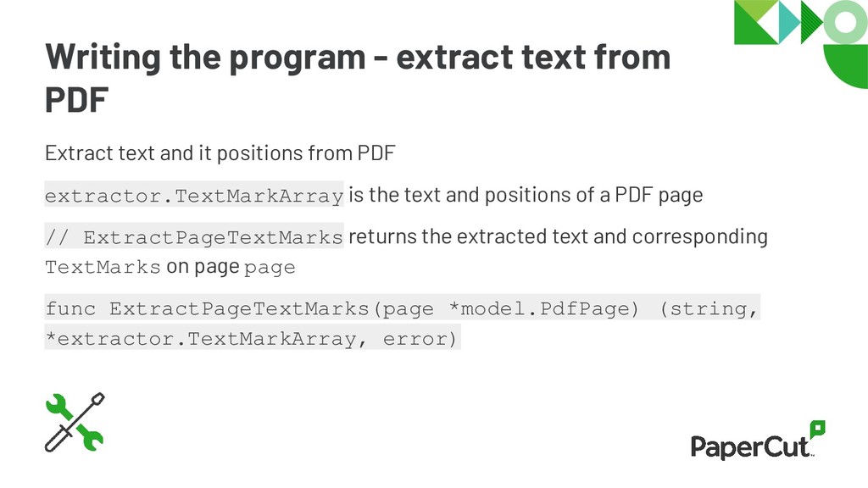Click the extractor.TextMarkArray code snippet

[x=194, y=194]
